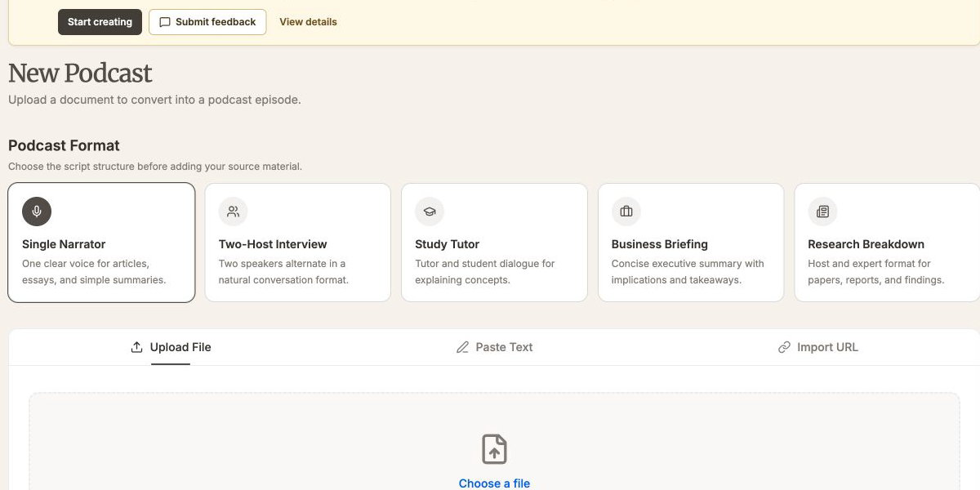Viewport: 980px width, 490px height.
Task: Select the Study Tutor graduation cap icon
Action: (430, 212)
